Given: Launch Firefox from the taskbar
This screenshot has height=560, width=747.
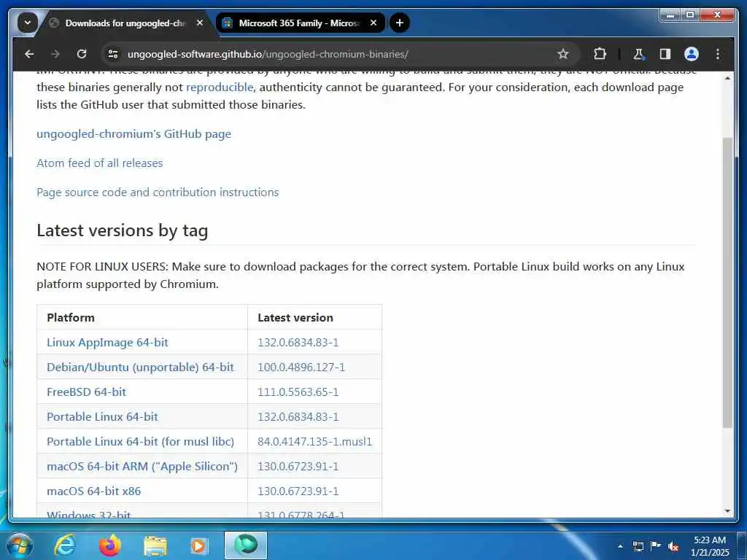Looking at the screenshot, I should pos(109,545).
